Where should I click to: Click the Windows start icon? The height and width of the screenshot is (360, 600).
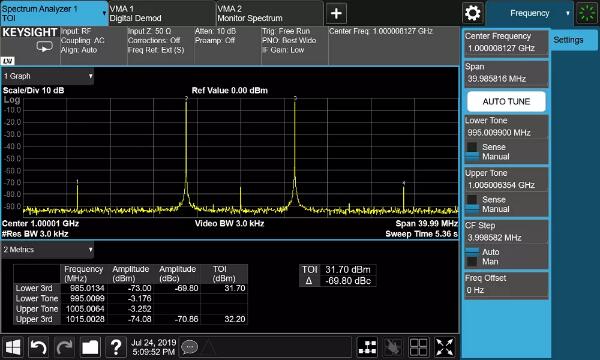point(13,347)
